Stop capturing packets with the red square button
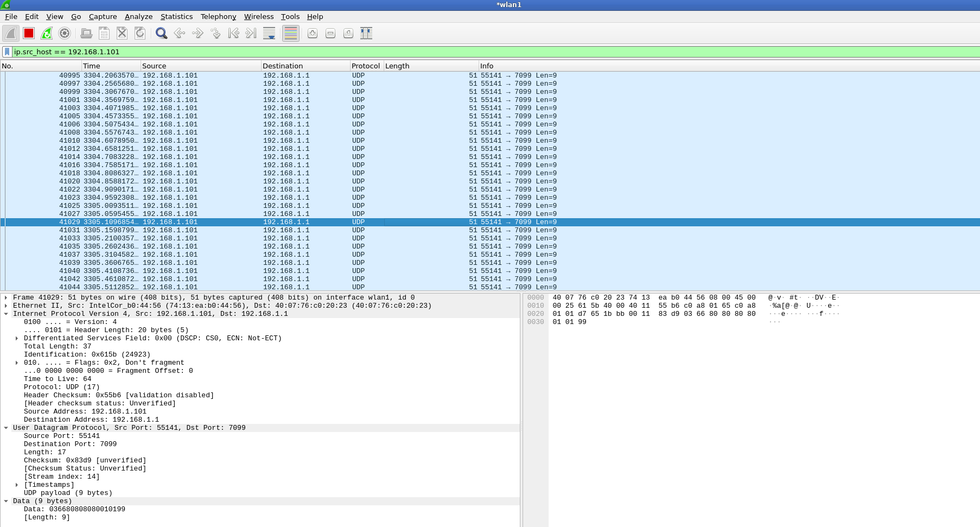This screenshot has height=527, width=980. (29, 34)
